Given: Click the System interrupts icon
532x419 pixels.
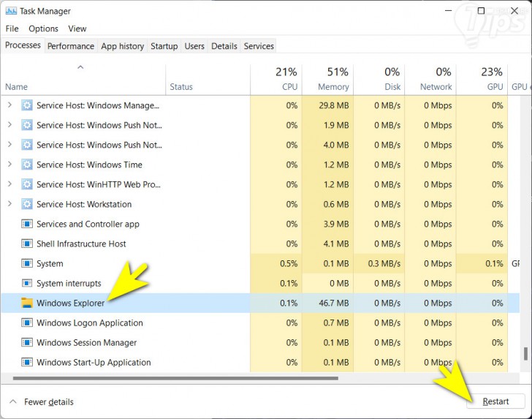Looking at the screenshot, I should click(27, 283).
